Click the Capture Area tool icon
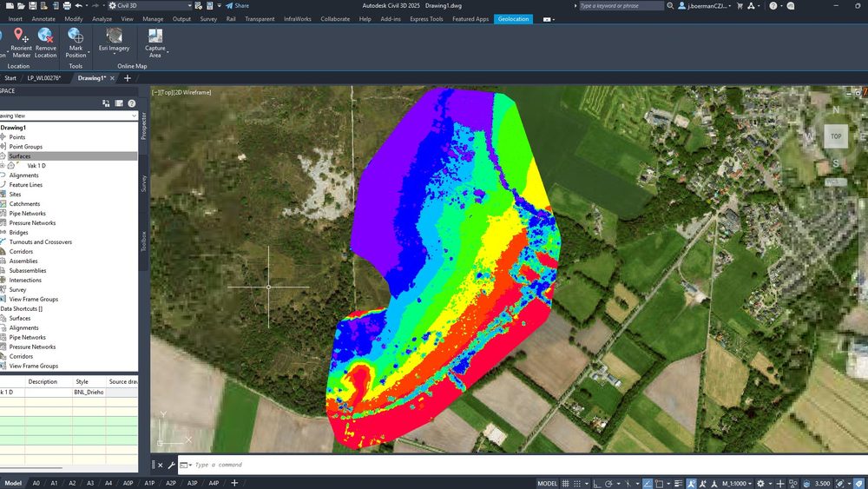Screen dimensions: 868x489 click(155, 36)
